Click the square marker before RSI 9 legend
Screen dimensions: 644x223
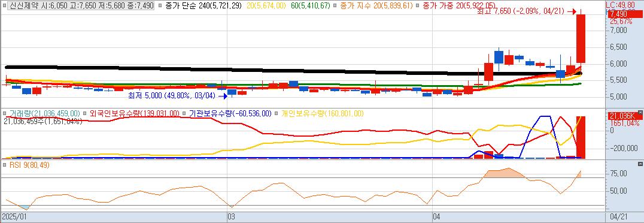(5, 165)
